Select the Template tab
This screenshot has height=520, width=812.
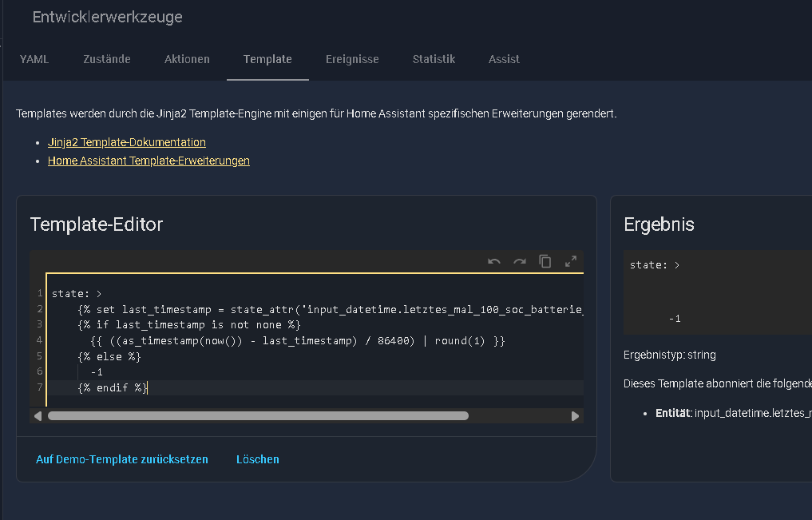(x=267, y=59)
